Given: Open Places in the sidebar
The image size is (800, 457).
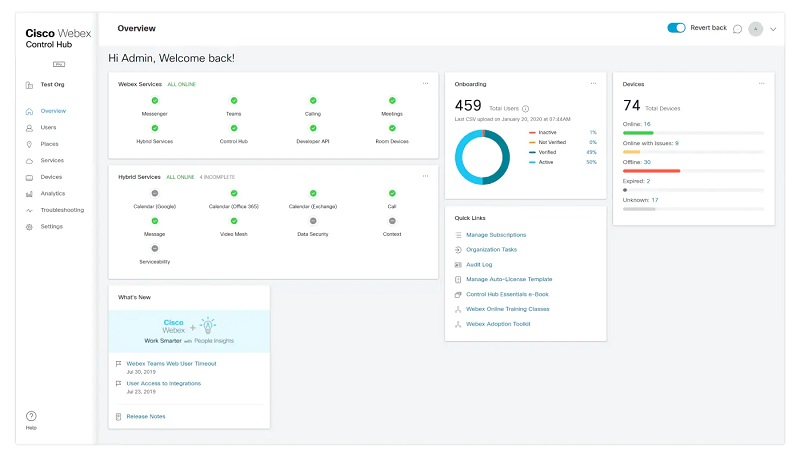Looking at the screenshot, I should 49,144.
